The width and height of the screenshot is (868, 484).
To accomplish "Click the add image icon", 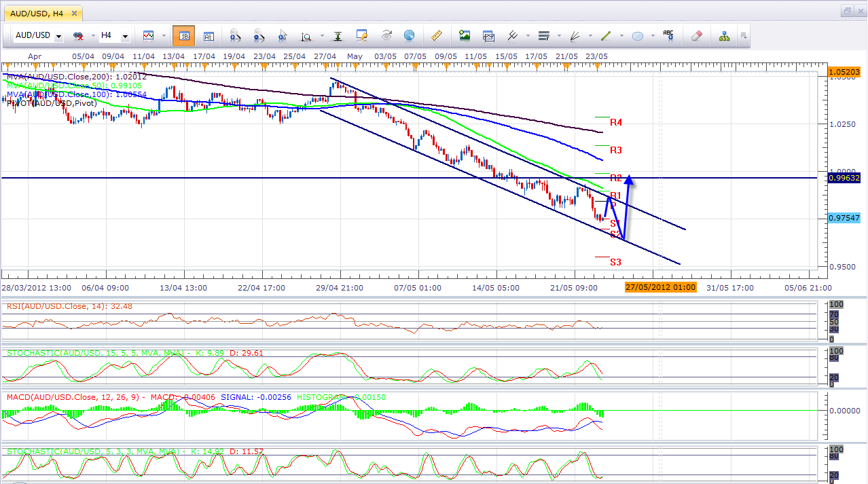I will click(465, 35).
